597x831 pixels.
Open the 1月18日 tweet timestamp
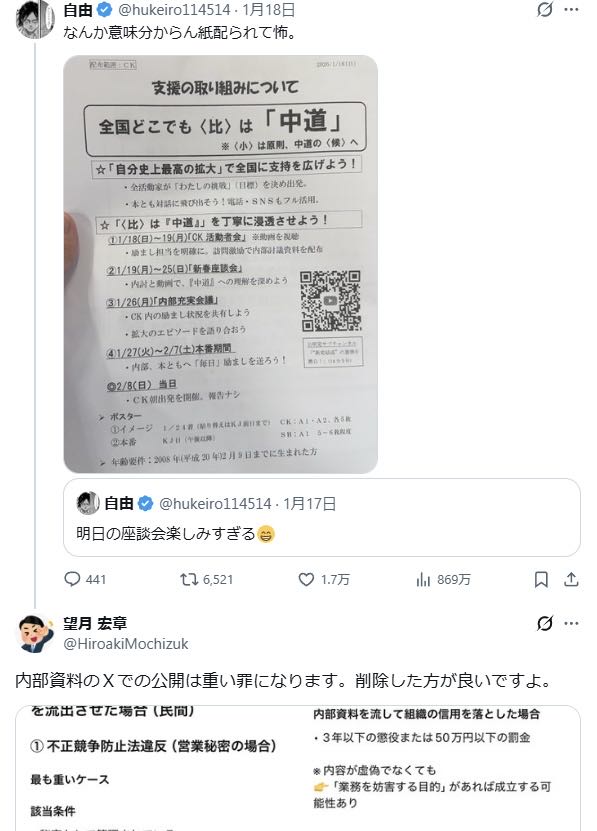click(x=269, y=10)
